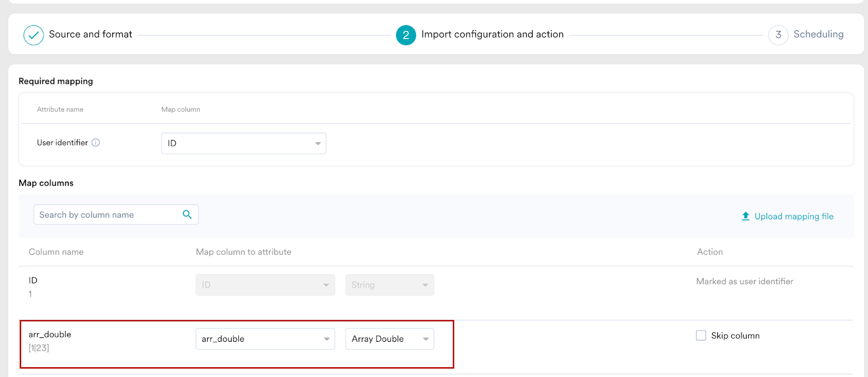Screen dimensions: 868x377
Task: Go to Scheduling step
Action: (818, 34)
